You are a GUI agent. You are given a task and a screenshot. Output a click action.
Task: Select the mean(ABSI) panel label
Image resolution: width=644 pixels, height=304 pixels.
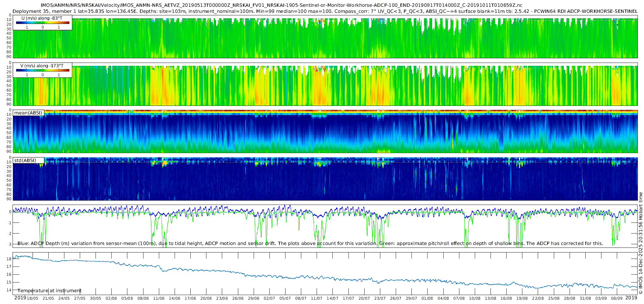(x=28, y=113)
